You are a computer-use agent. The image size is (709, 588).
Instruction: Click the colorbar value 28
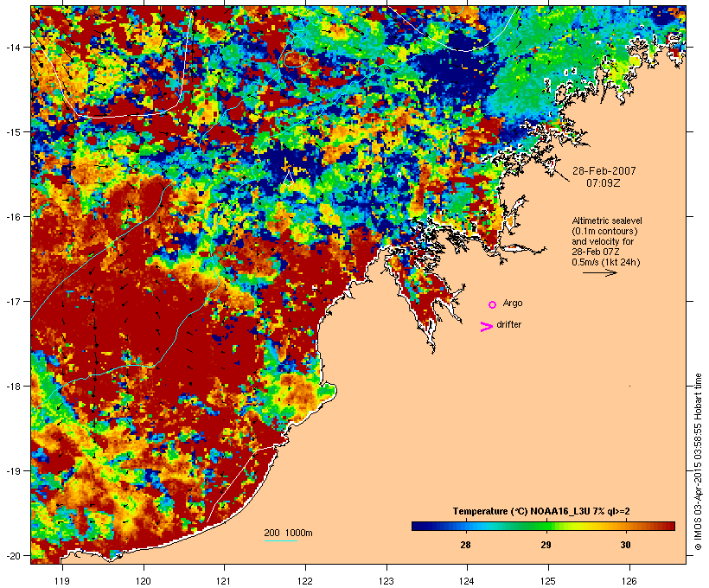[x=465, y=545]
